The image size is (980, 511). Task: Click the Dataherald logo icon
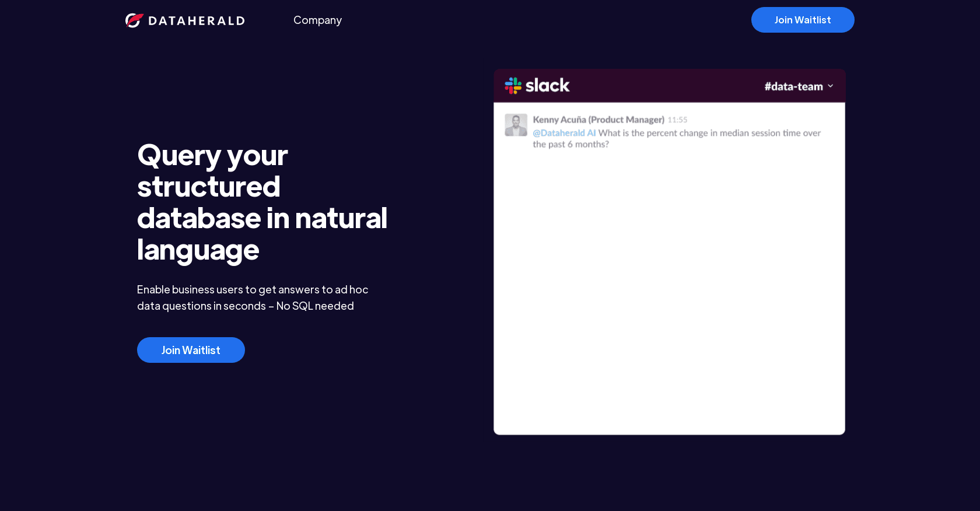click(134, 20)
